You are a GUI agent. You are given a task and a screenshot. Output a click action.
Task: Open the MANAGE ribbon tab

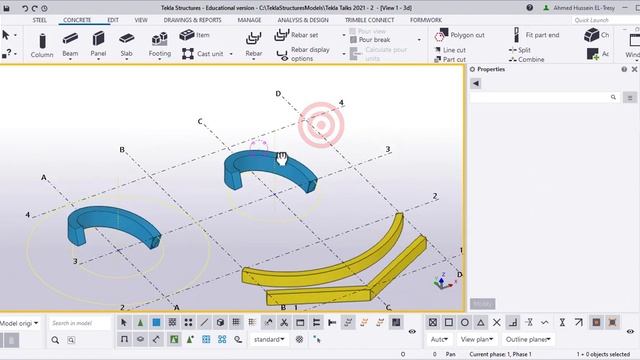tap(249, 20)
